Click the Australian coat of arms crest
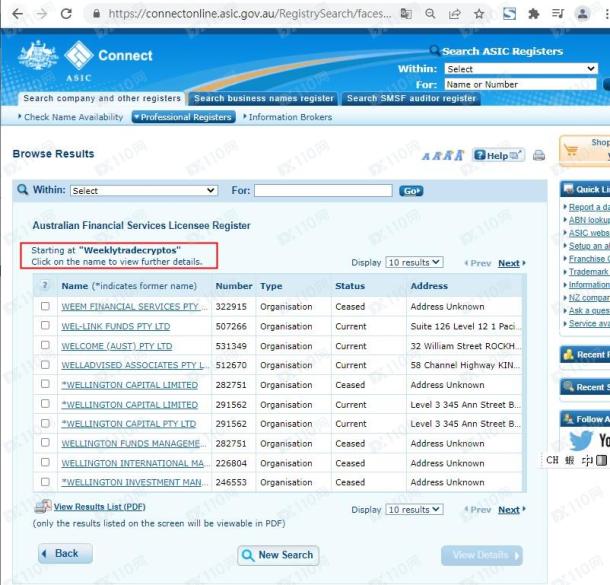The width and height of the screenshot is (610, 585). click(x=38, y=55)
